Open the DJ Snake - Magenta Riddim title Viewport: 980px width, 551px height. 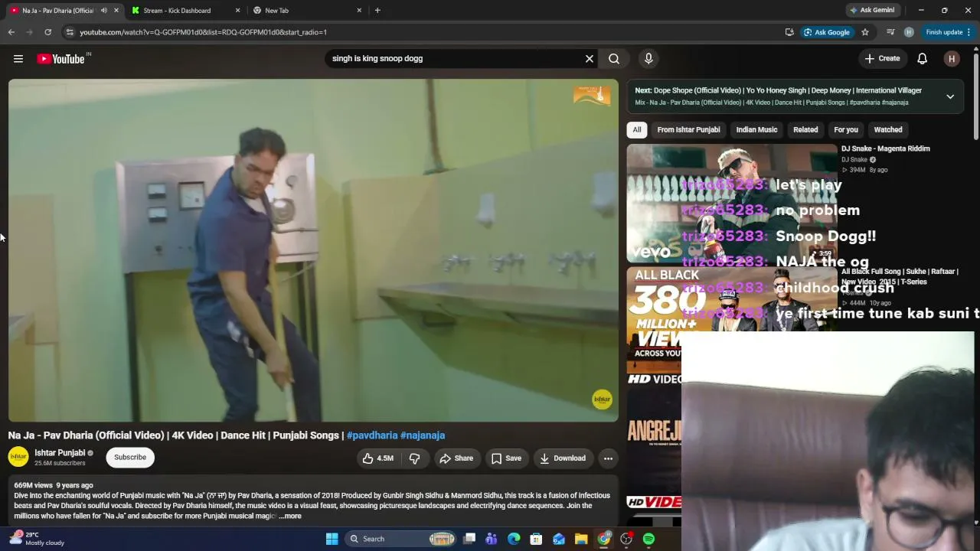coord(886,148)
